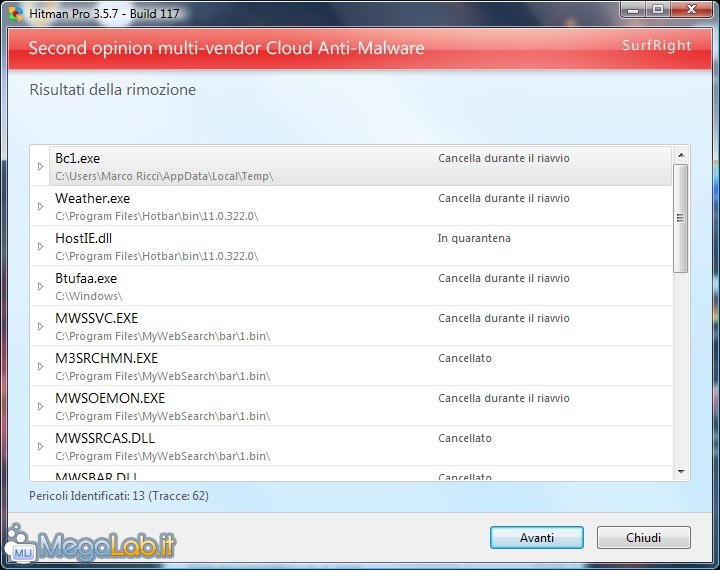Select the MWSOEMON.EXE file name

coord(110,398)
